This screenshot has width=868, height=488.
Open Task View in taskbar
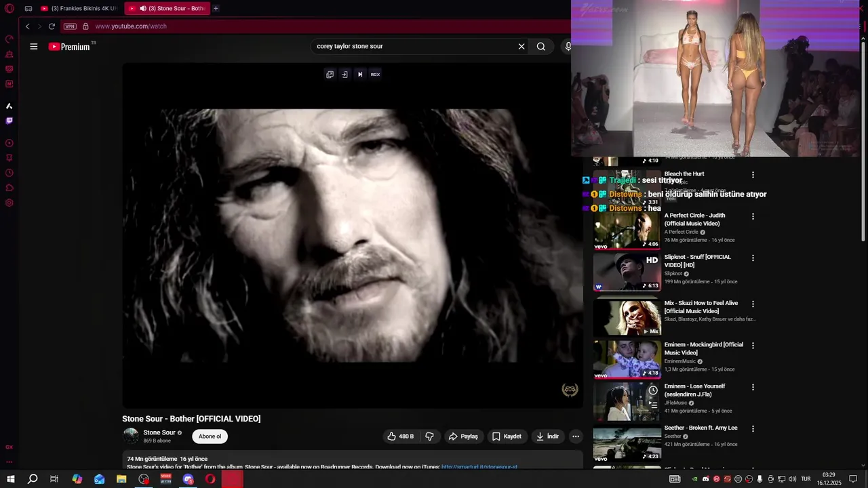[54, 479]
